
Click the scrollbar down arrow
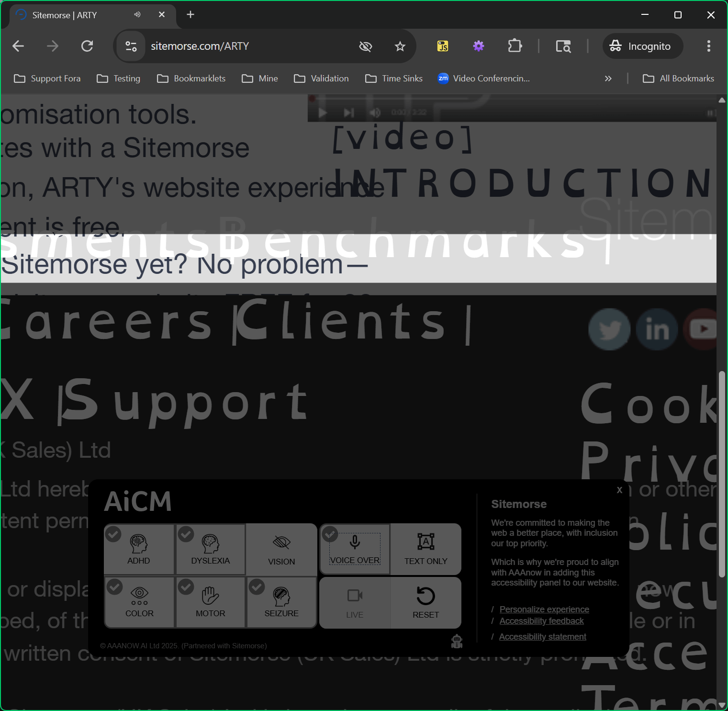tap(722, 705)
